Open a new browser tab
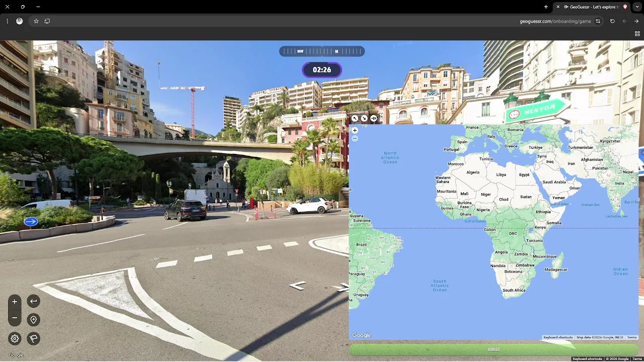 546,7
